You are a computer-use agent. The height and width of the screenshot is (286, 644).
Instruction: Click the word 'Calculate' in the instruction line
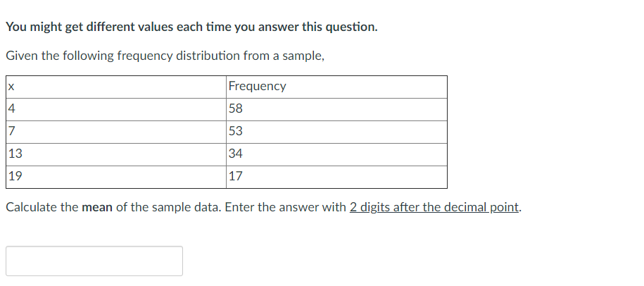pyautogui.click(x=32, y=208)
